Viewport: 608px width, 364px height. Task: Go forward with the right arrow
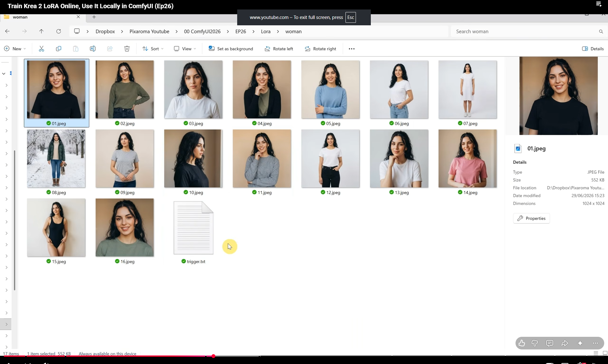point(24,31)
